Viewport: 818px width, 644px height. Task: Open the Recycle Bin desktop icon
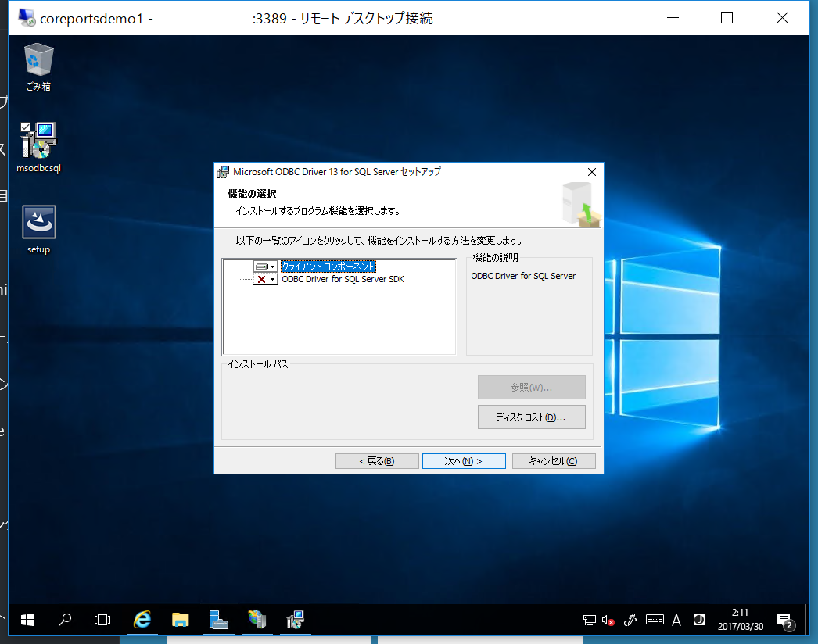coord(38,68)
